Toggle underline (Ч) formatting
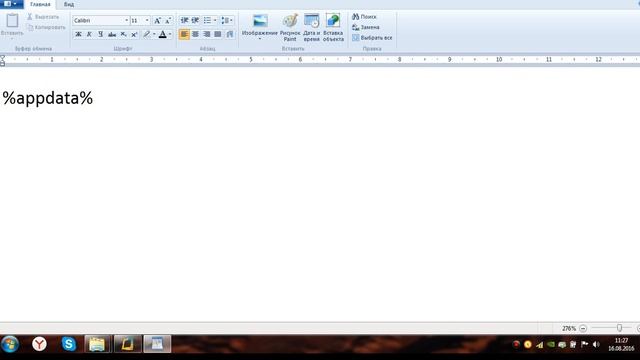Viewport: 640px width, 360px height. pyautogui.click(x=100, y=34)
